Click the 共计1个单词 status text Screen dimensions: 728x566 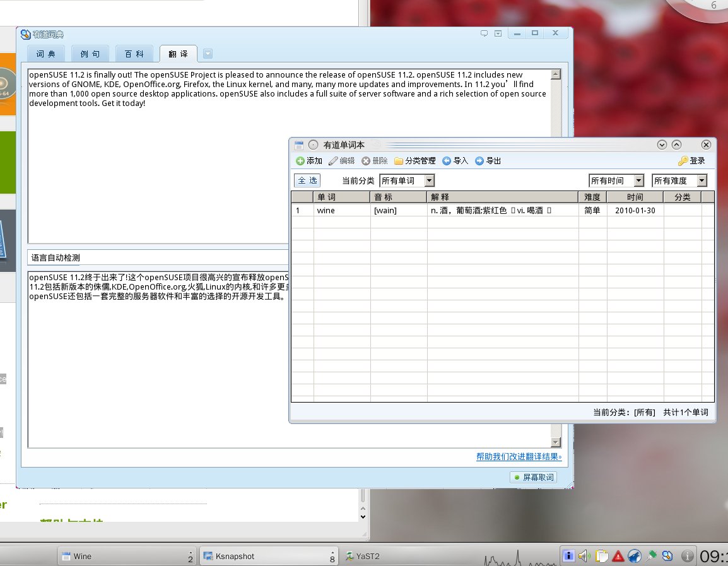(686, 412)
